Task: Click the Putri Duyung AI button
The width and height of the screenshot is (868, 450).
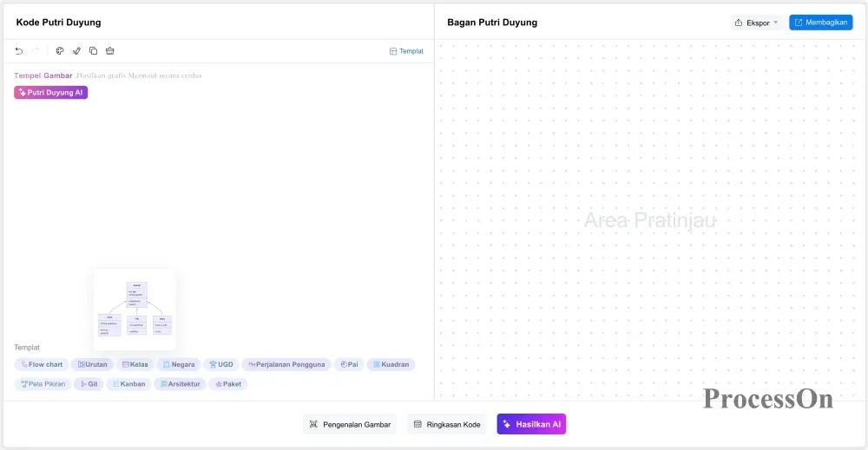Action: point(51,92)
